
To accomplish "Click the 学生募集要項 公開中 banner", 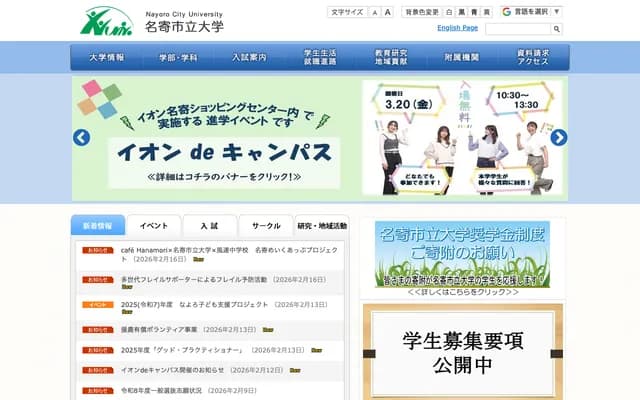I will coord(463,353).
